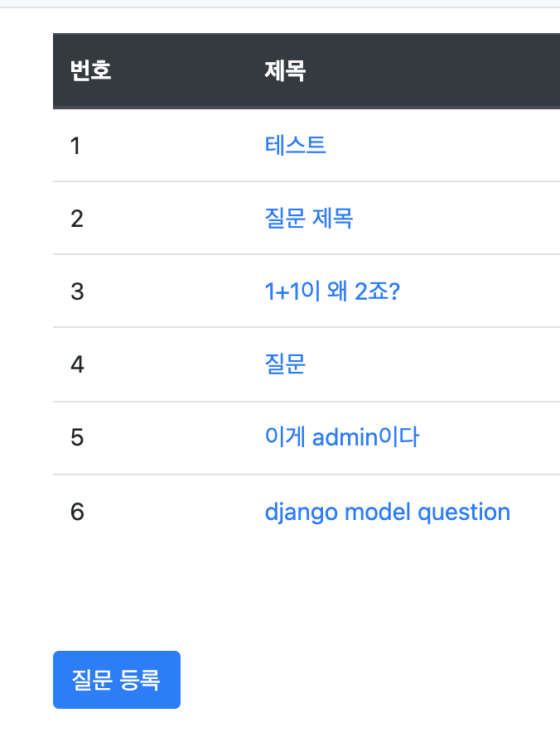Screen dimensions: 560x732
Task: Select the number 1 cell in 번호 column
Action: pos(75,146)
